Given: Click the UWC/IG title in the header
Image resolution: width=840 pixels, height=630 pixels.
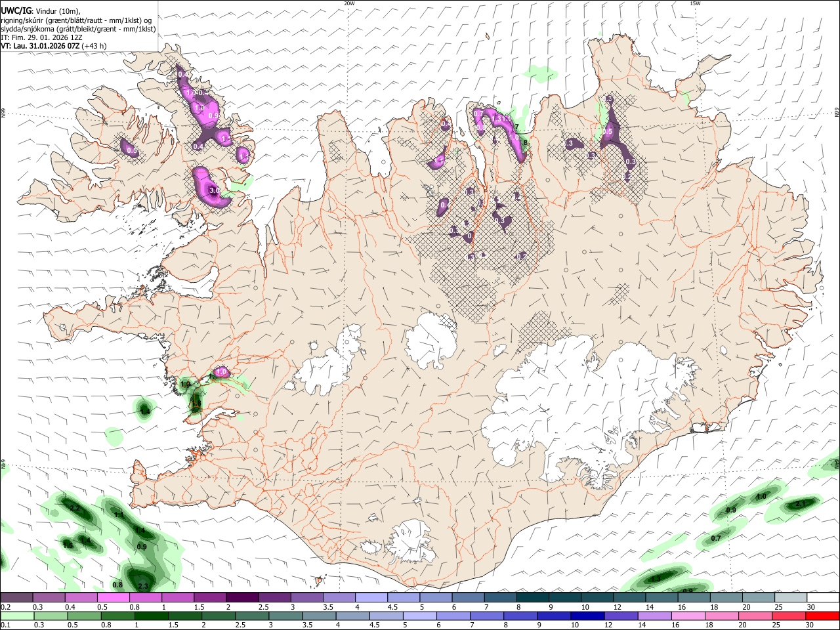Looking at the screenshot, I should [16, 10].
